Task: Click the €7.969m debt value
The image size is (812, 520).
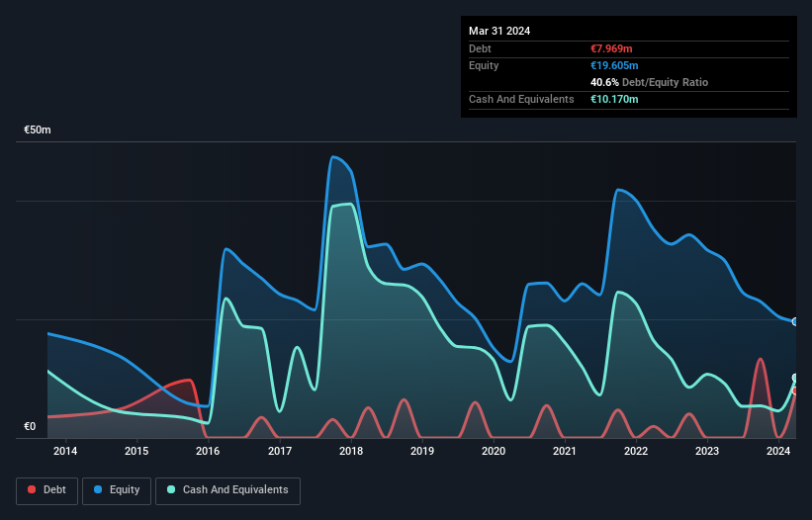Action: [611, 48]
